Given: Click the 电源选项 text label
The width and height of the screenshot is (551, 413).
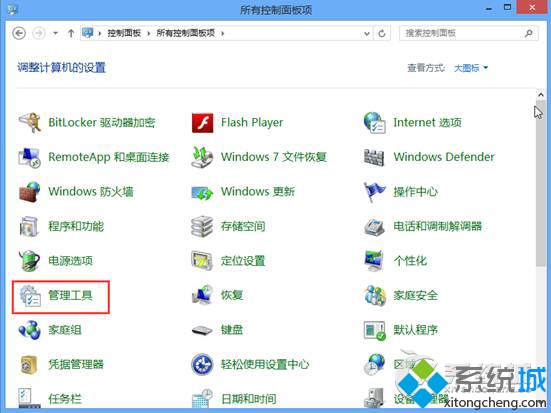Looking at the screenshot, I should pyautogui.click(x=70, y=261).
